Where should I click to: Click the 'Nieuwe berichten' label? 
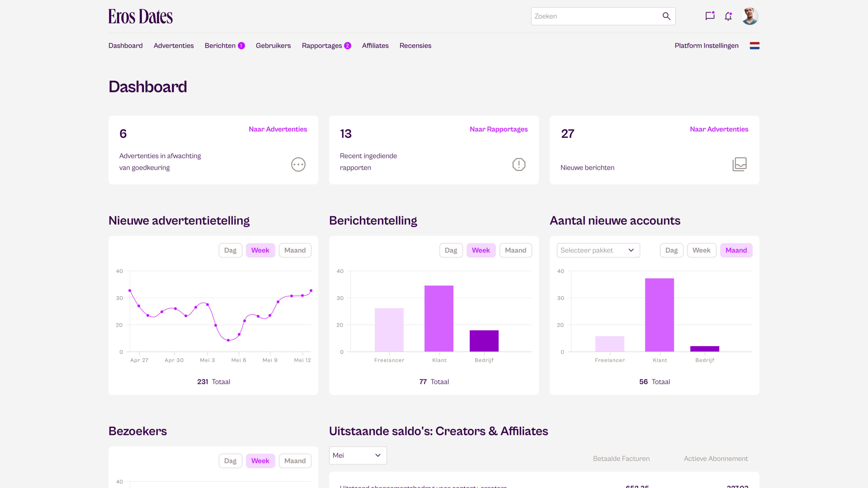pyautogui.click(x=587, y=168)
